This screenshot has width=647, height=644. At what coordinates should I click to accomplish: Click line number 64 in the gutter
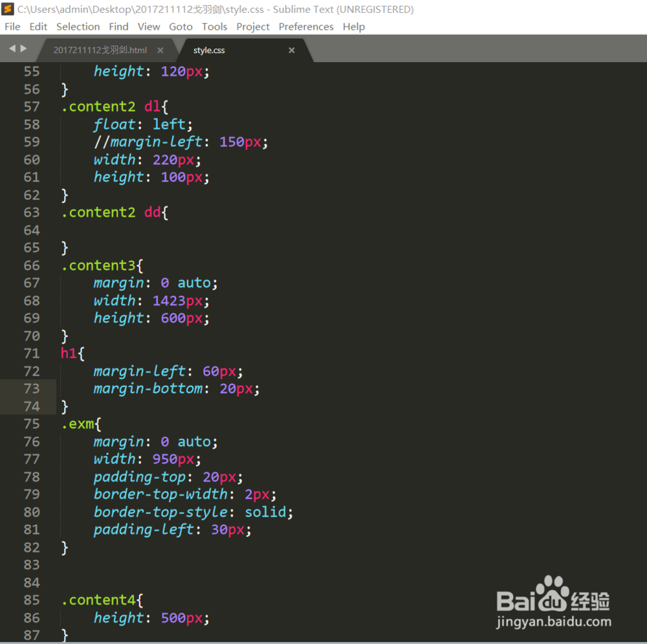[x=32, y=230]
